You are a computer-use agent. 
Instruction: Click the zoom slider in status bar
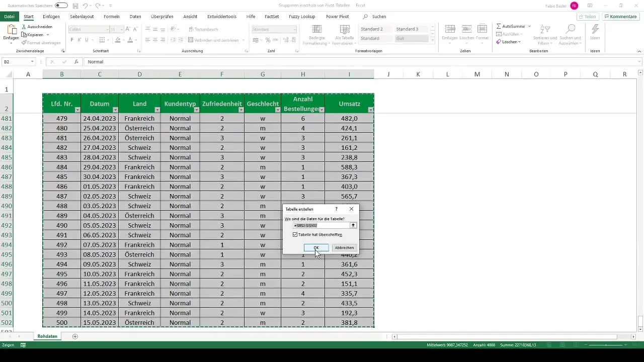pyautogui.click(x=606, y=345)
